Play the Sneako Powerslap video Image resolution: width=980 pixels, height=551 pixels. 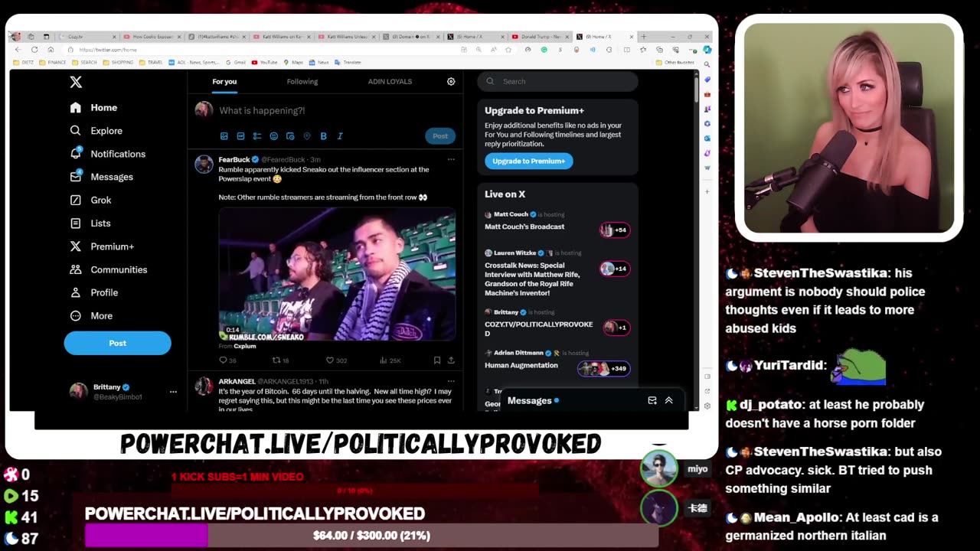[337, 275]
